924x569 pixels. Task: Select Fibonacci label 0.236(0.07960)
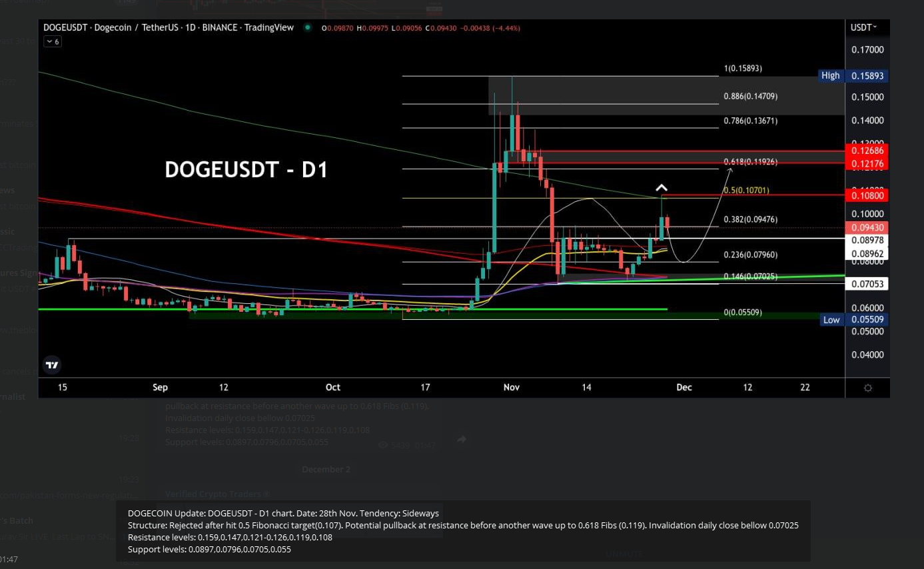point(750,255)
